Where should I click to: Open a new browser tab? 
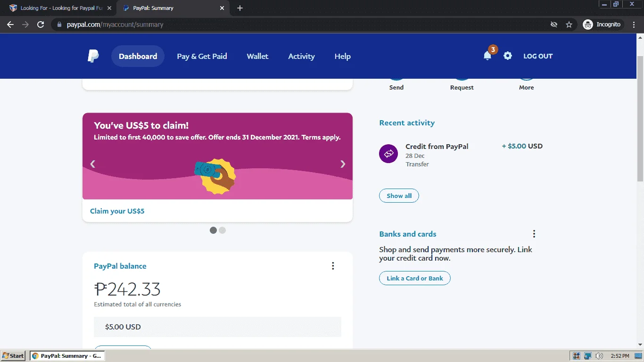tap(240, 8)
